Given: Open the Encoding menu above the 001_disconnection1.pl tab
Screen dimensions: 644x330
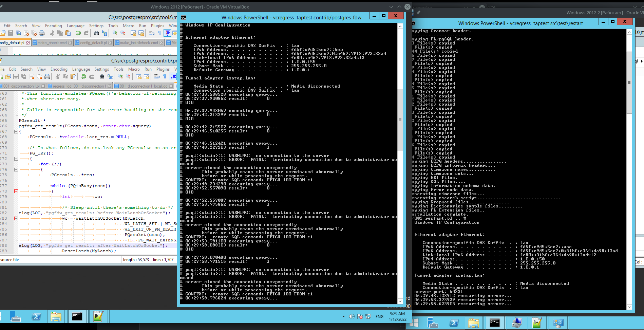Looking at the screenshot, I should 59,69.
